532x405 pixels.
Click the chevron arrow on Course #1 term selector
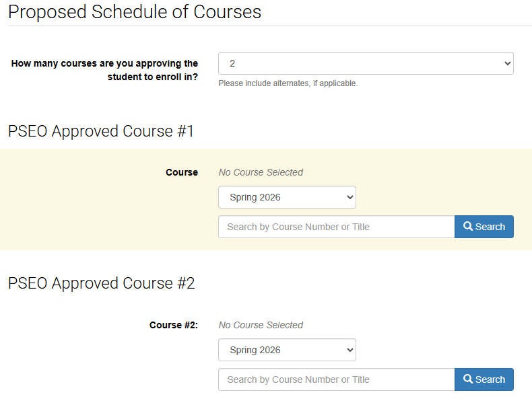(x=349, y=197)
